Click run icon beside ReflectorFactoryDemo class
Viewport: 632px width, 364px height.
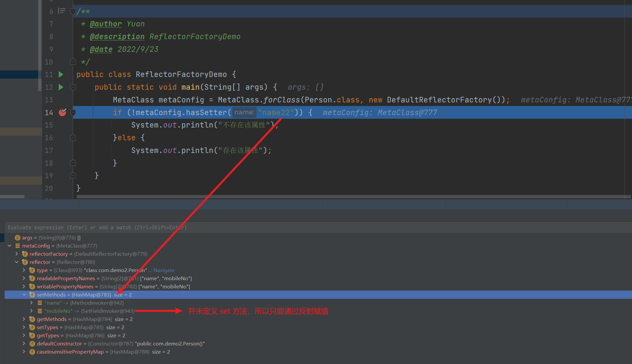(61, 74)
